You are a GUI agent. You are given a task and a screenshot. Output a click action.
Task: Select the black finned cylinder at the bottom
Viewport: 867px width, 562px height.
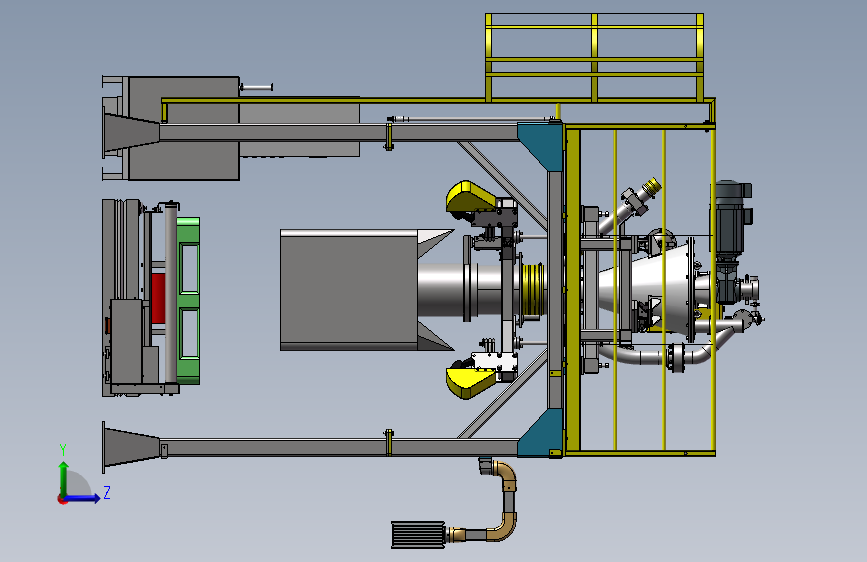[418, 534]
